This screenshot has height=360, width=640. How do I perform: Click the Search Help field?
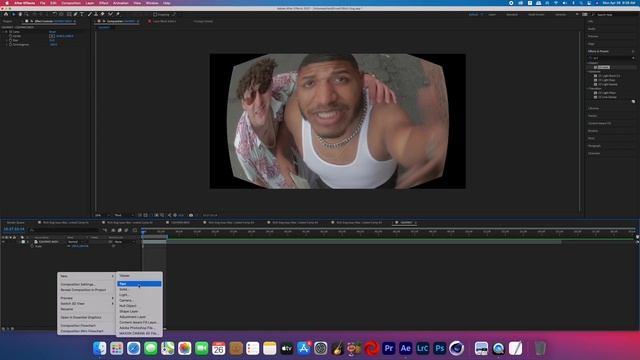614,14
